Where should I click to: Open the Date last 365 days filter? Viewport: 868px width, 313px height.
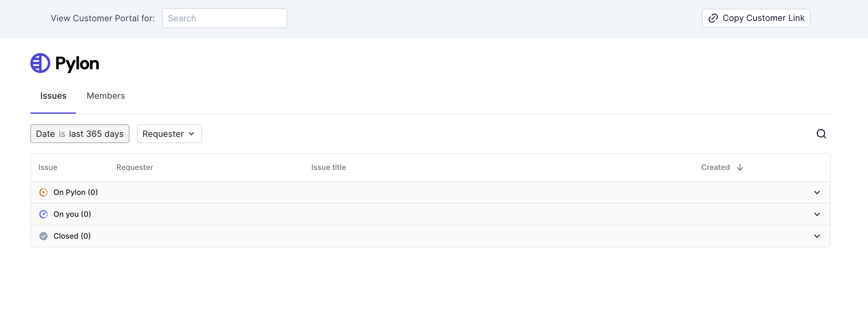point(80,134)
